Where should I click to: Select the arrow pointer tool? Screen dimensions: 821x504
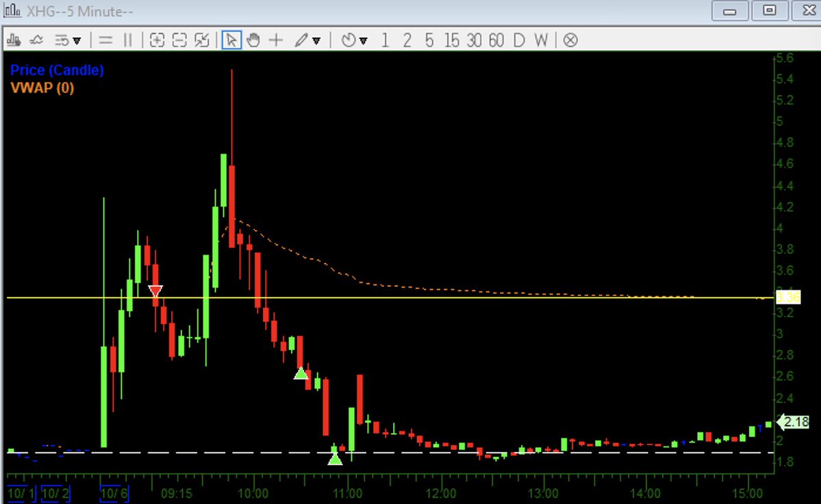(x=231, y=40)
